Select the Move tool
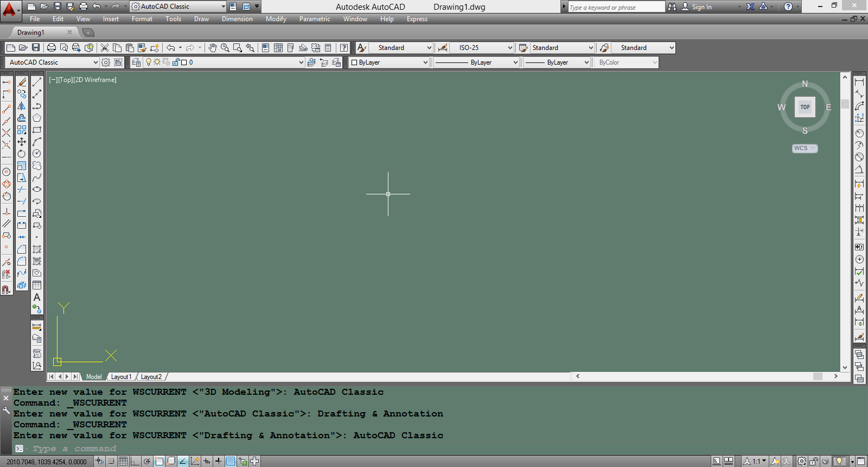 point(22,142)
